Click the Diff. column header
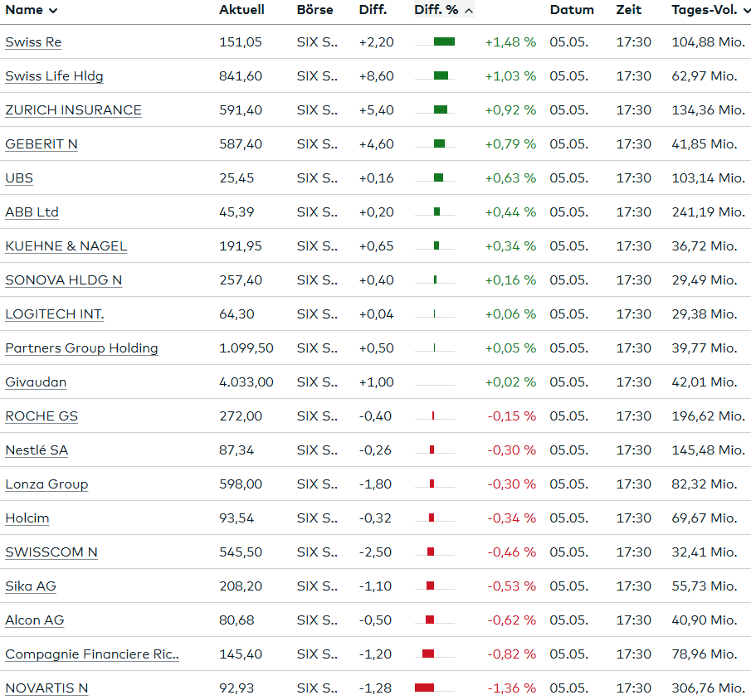751x700 pixels. (x=373, y=10)
